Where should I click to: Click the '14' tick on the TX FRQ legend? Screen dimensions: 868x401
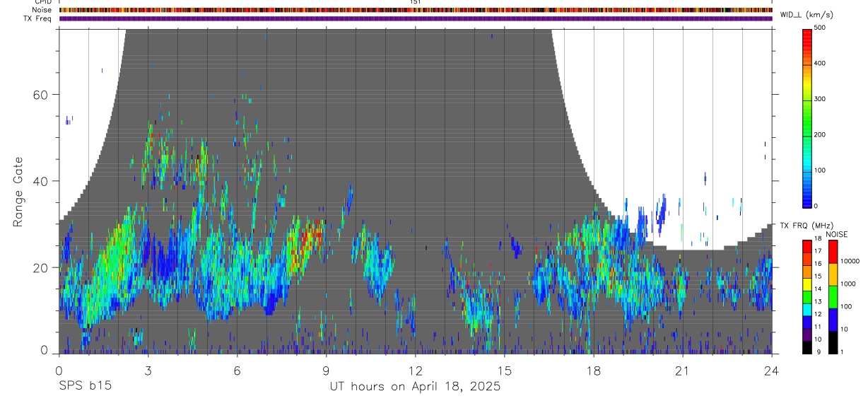[x=818, y=289]
